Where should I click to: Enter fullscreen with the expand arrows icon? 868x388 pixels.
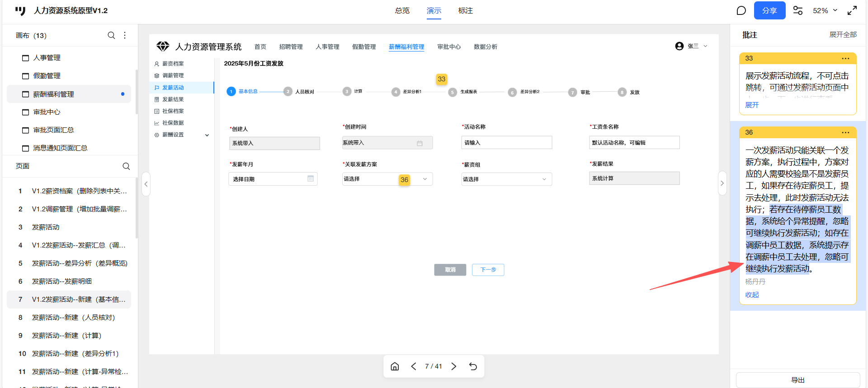point(852,10)
